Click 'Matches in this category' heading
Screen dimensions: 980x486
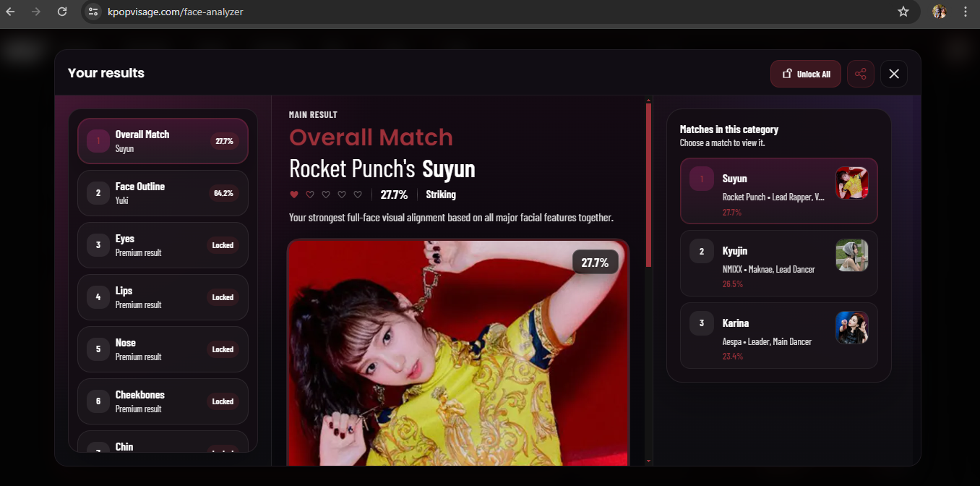(729, 129)
